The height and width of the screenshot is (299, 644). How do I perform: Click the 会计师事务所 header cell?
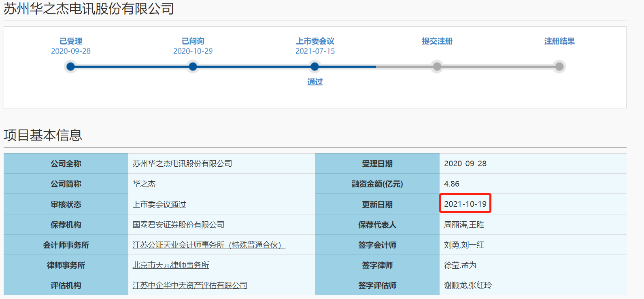pos(66,245)
